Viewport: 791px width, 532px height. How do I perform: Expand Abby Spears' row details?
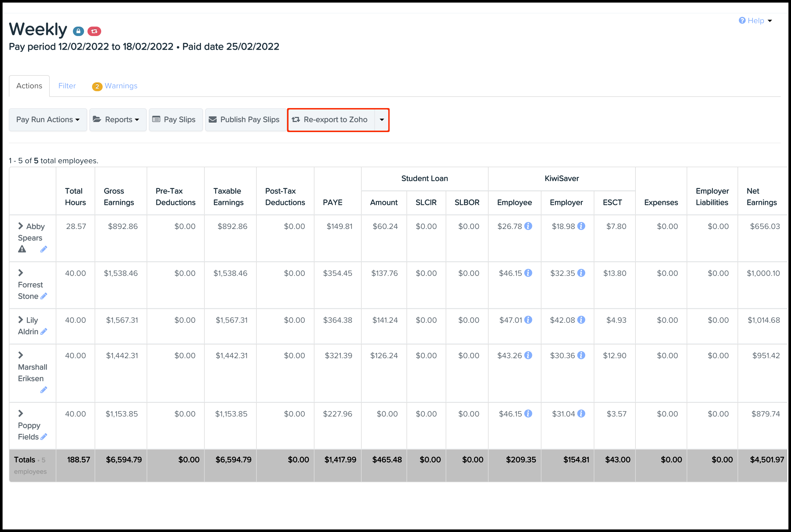(21, 226)
